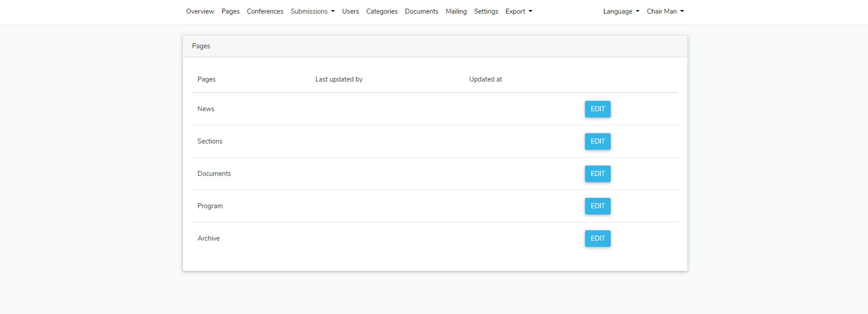Image resolution: width=868 pixels, height=314 pixels.
Task: Click Edit for the Documents row
Action: [598, 174]
